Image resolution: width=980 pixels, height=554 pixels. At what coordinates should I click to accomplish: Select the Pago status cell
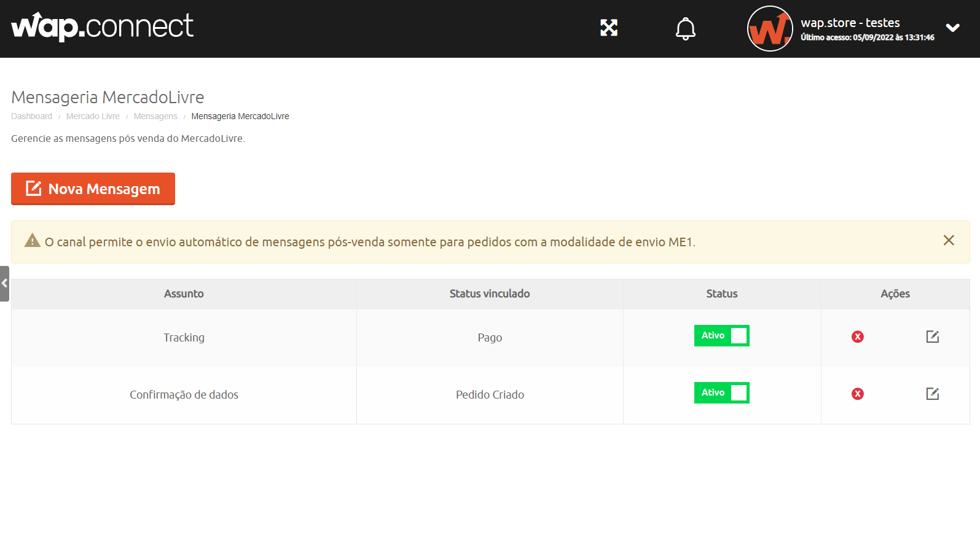(490, 338)
